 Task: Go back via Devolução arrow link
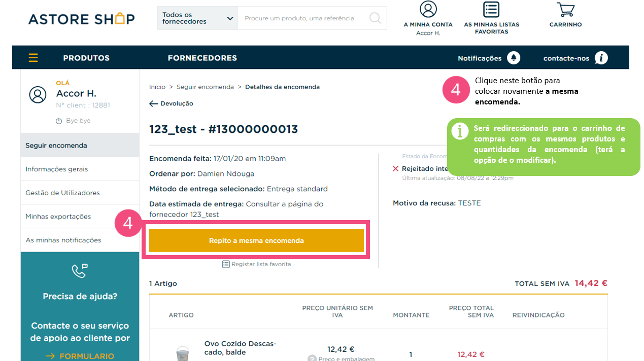click(x=171, y=103)
